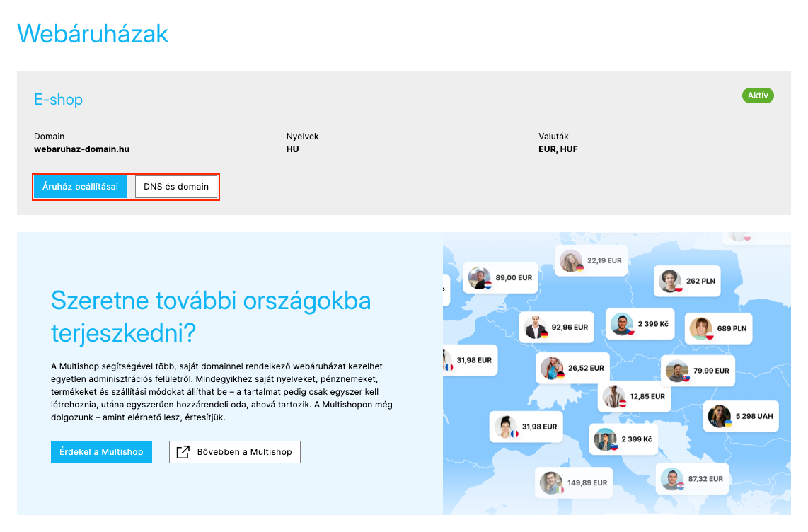Click the Valuták label
Image resolution: width=808 pixels, height=532 pixels.
pyautogui.click(x=553, y=137)
